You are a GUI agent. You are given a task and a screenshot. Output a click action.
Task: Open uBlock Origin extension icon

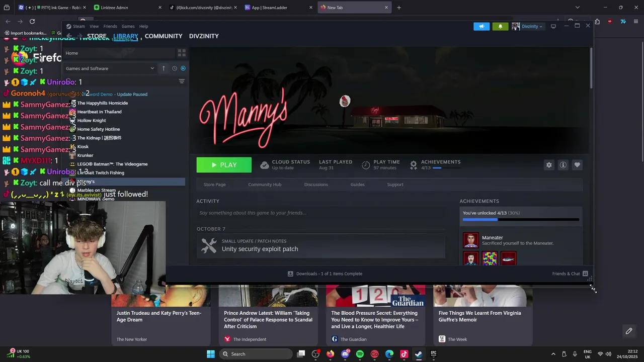tap(610, 22)
